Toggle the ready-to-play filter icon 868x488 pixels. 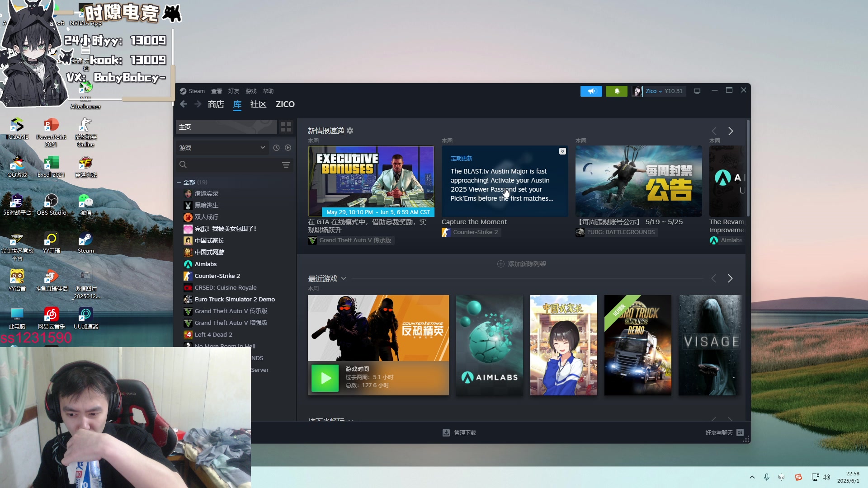(288, 148)
